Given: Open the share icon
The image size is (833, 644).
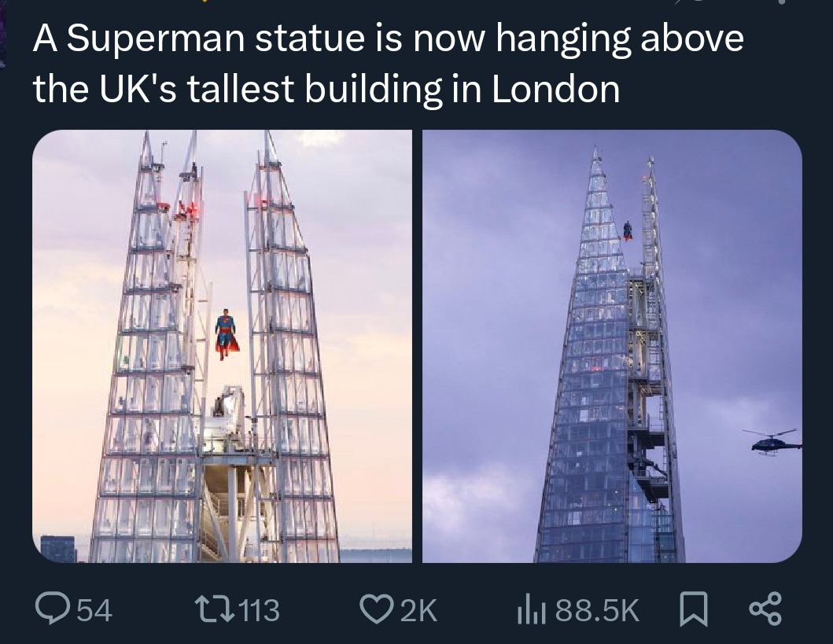Looking at the screenshot, I should 764,607.
